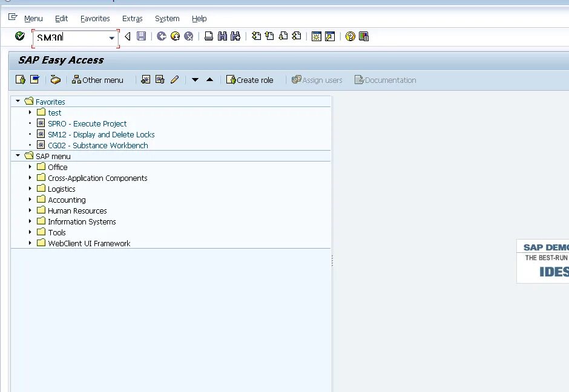Select SM12 - Display and Delete Locks
This screenshot has height=392, width=569.
101,134
